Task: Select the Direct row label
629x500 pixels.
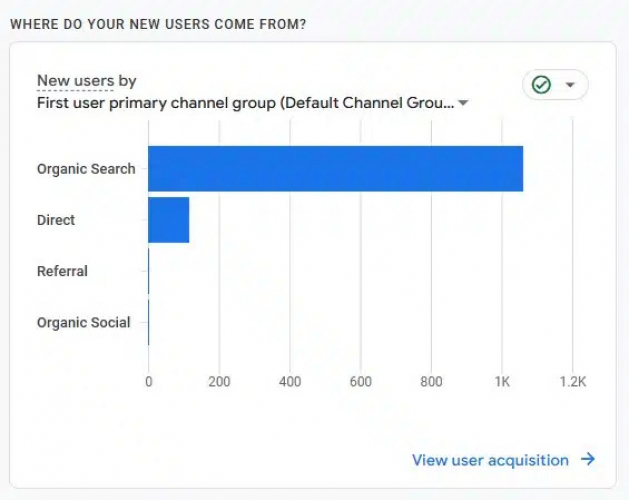Action: coord(56,220)
